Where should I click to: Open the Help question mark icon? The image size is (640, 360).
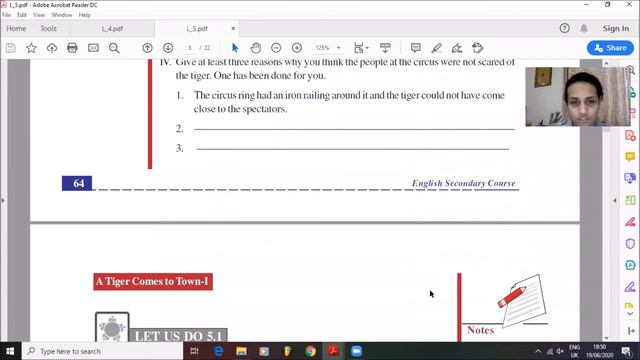[x=564, y=28]
